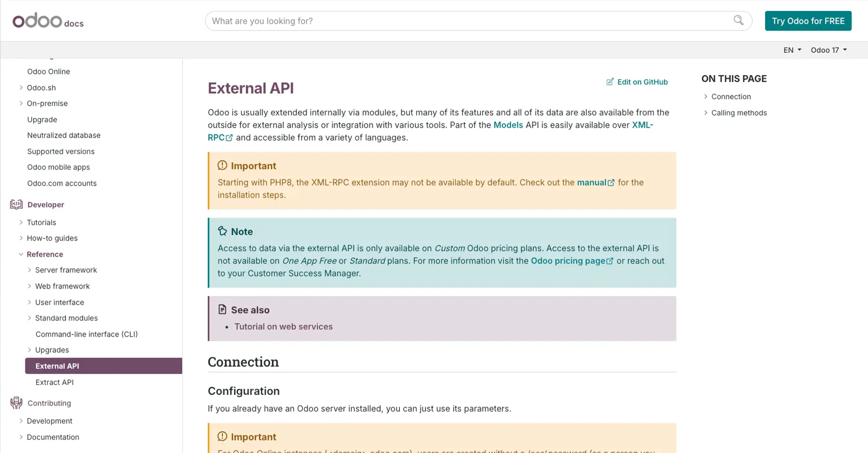Click the search magnifier icon
The image size is (868, 453).
(x=738, y=20)
